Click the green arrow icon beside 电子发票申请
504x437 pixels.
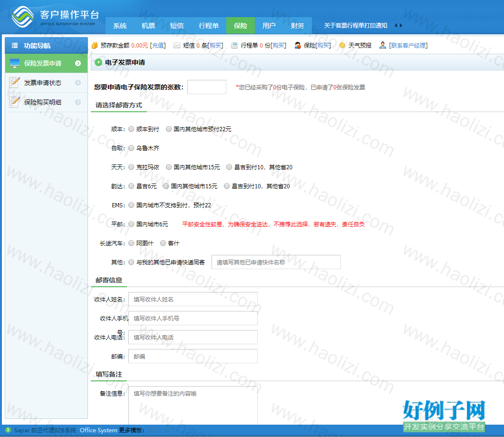98,62
